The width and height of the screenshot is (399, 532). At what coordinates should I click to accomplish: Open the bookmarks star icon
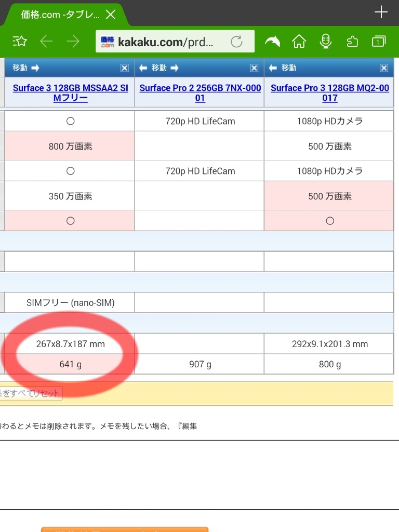(x=20, y=42)
